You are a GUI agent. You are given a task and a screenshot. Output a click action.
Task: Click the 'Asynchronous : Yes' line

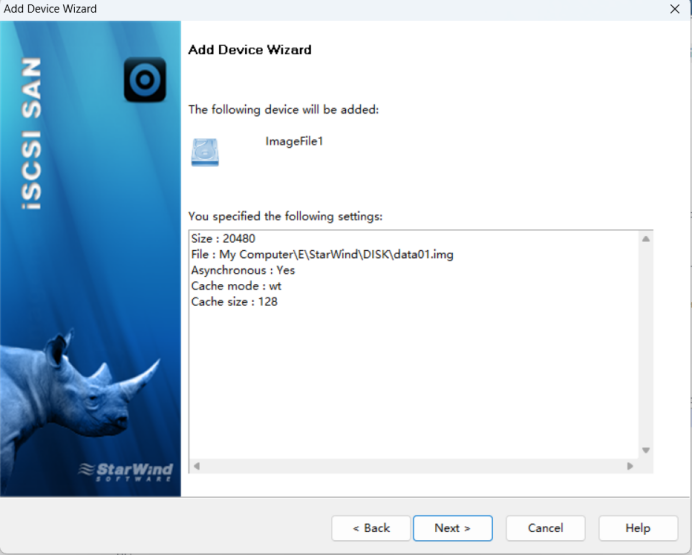(243, 270)
